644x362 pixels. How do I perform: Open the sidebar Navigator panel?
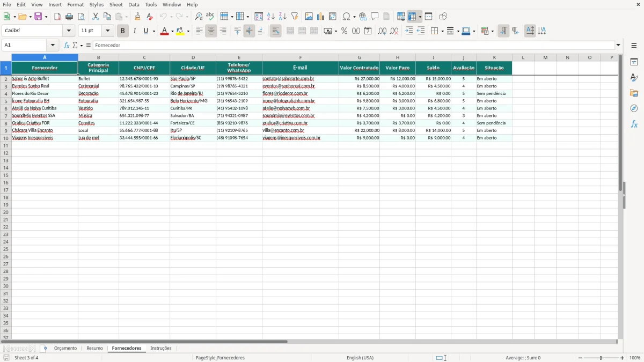click(x=634, y=108)
